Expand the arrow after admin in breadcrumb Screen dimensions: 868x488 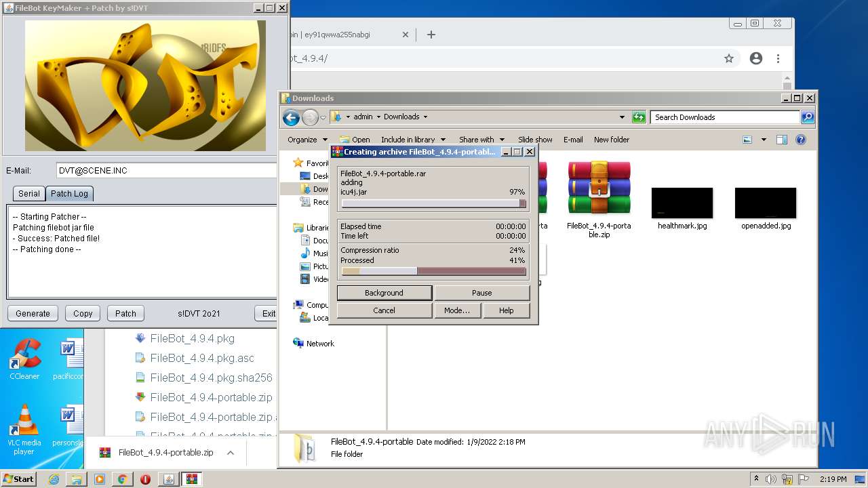pos(378,117)
